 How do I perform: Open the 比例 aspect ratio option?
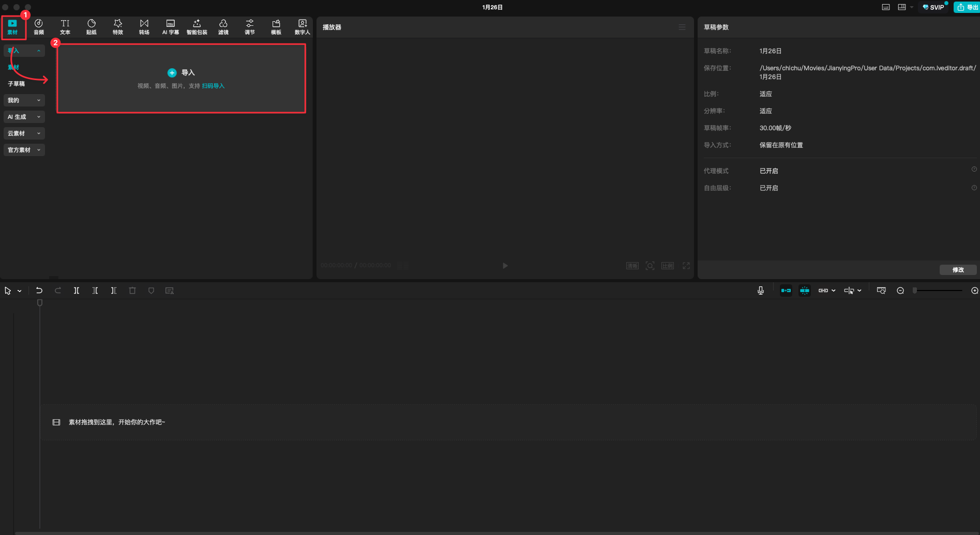click(x=668, y=266)
